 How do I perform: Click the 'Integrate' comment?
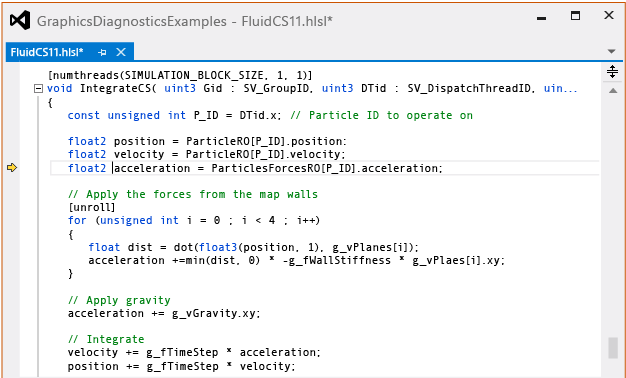click(106, 339)
